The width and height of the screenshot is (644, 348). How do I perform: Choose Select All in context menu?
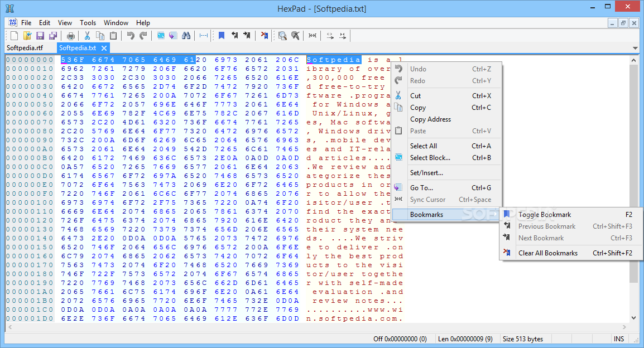point(447,146)
